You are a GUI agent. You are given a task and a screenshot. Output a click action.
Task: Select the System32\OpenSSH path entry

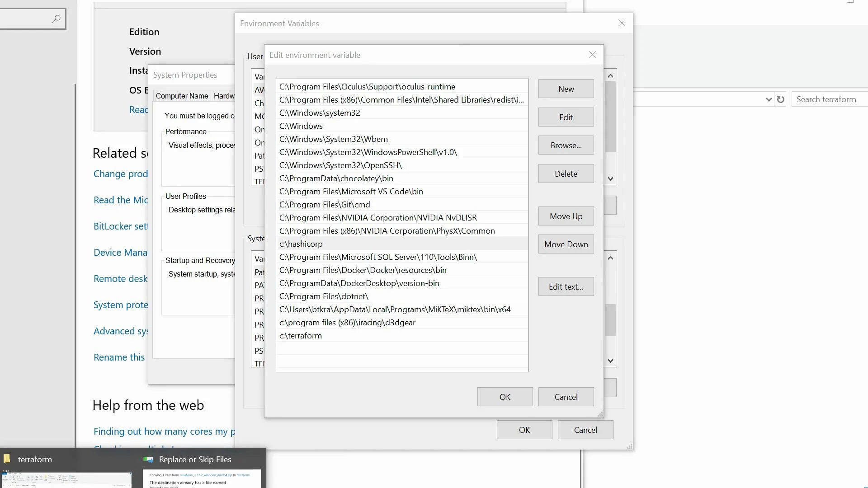(402, 165)
